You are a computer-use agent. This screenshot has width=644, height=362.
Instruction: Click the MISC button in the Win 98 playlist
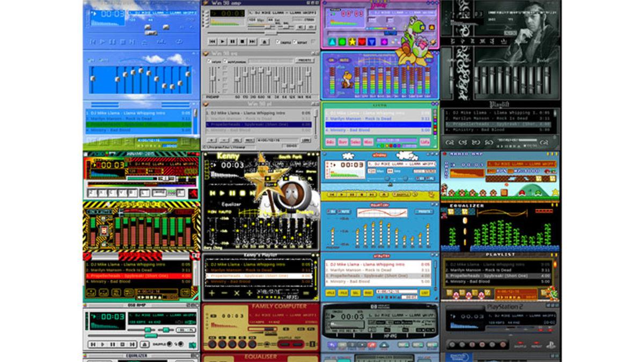[250, 140]
